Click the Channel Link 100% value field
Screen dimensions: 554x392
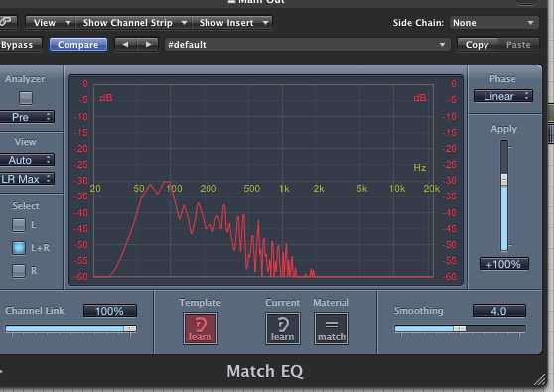point(110,311)
